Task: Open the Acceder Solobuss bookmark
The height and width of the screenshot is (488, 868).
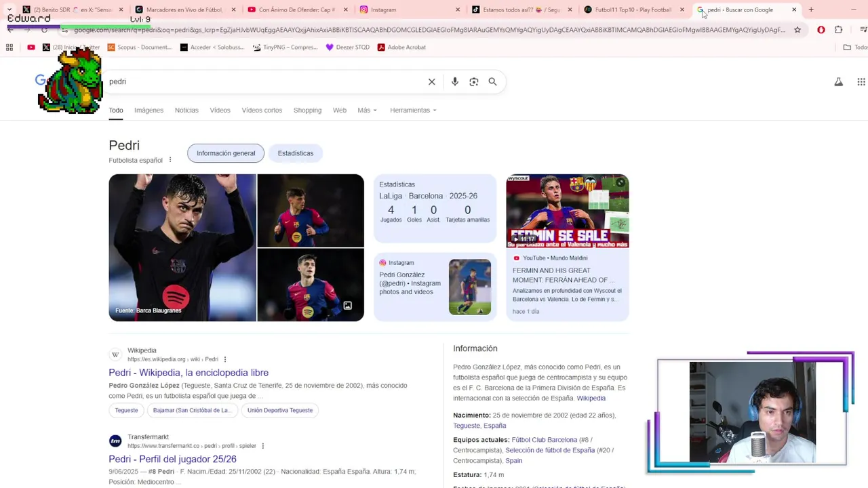Action: 212,47
